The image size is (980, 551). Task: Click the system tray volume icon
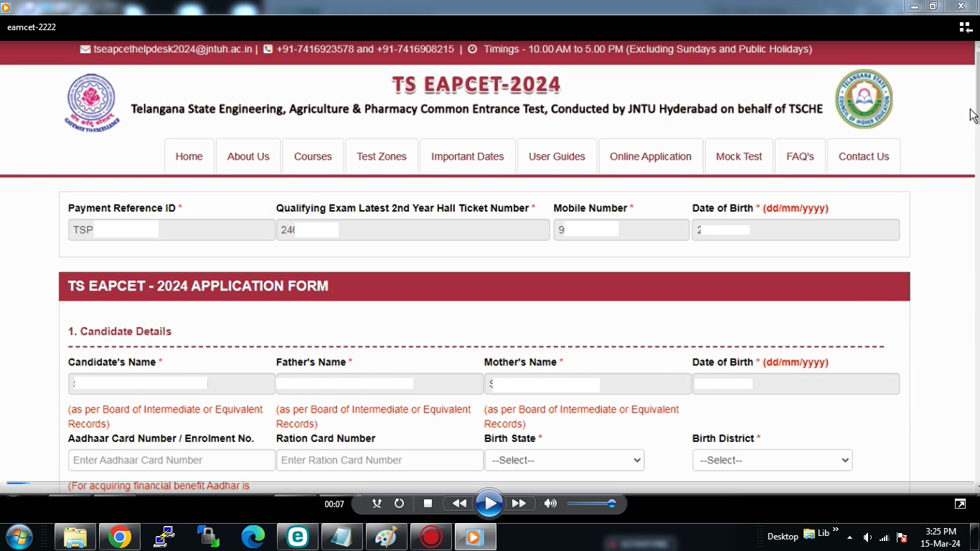click(867, 537)
